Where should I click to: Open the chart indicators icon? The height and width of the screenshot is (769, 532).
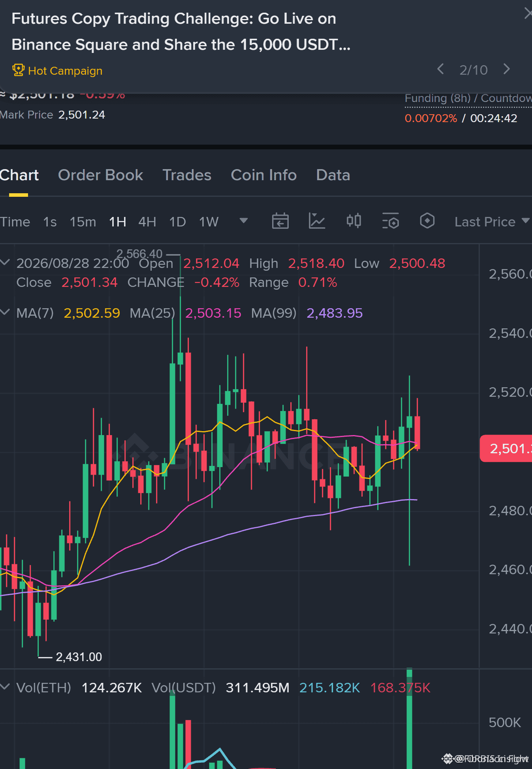[317, 221]
